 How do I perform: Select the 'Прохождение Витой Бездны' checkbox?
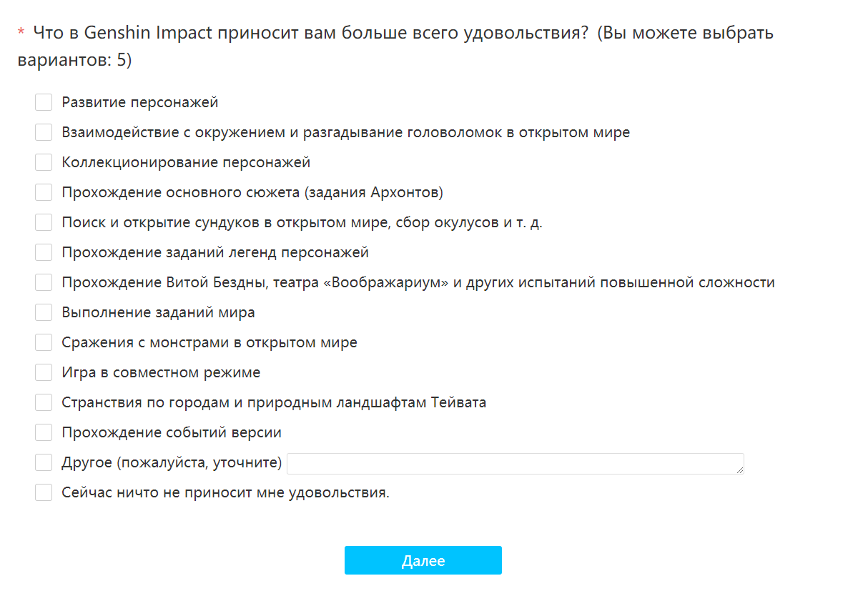click(x=44, y=283)
